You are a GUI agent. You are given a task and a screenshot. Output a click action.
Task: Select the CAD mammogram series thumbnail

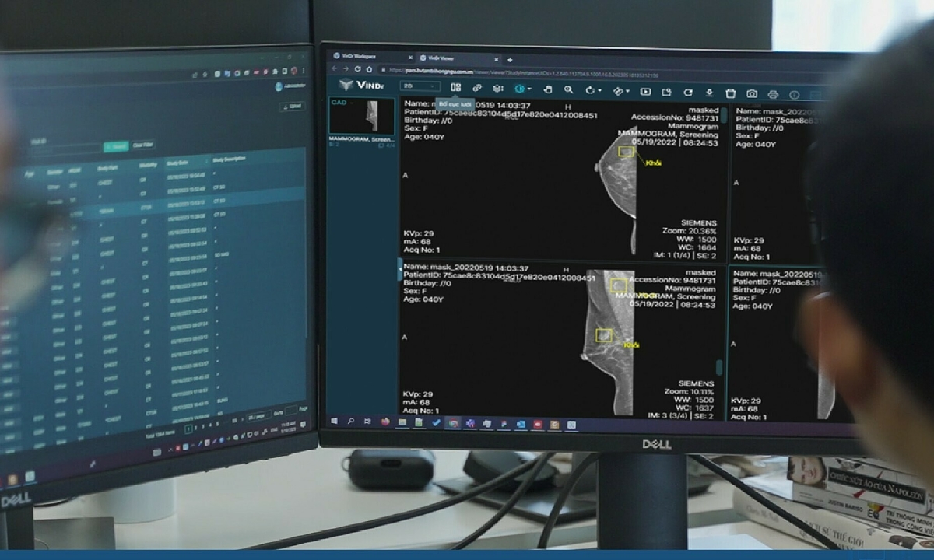(362, 117)
